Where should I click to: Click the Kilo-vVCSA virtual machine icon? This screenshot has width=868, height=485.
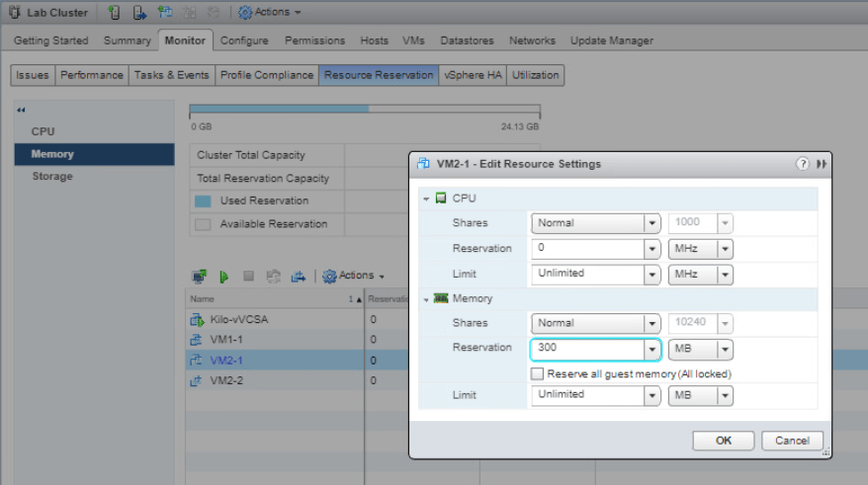coord(197,319)
